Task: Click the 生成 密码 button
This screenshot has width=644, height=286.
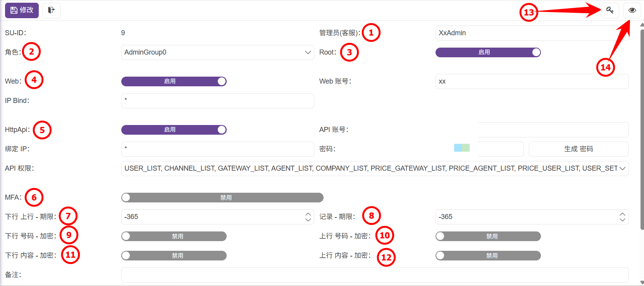Action: click(578, 149)
